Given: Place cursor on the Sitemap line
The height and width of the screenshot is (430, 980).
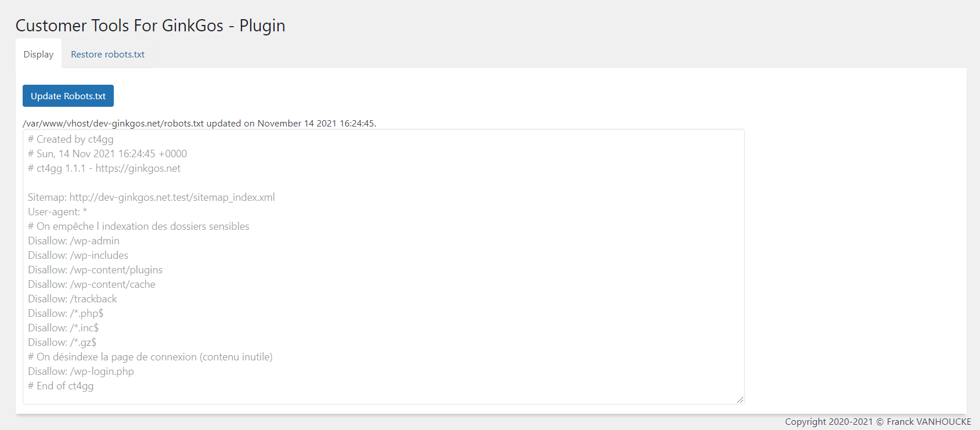Looking at the screenshot, I should coord(151,197).
